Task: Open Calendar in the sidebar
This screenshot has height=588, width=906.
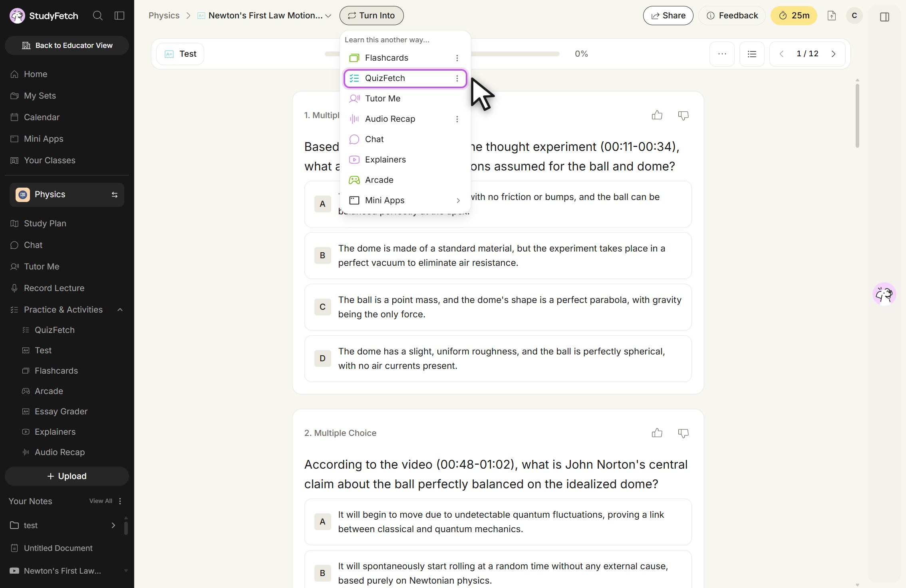Action: pos(67,117)
